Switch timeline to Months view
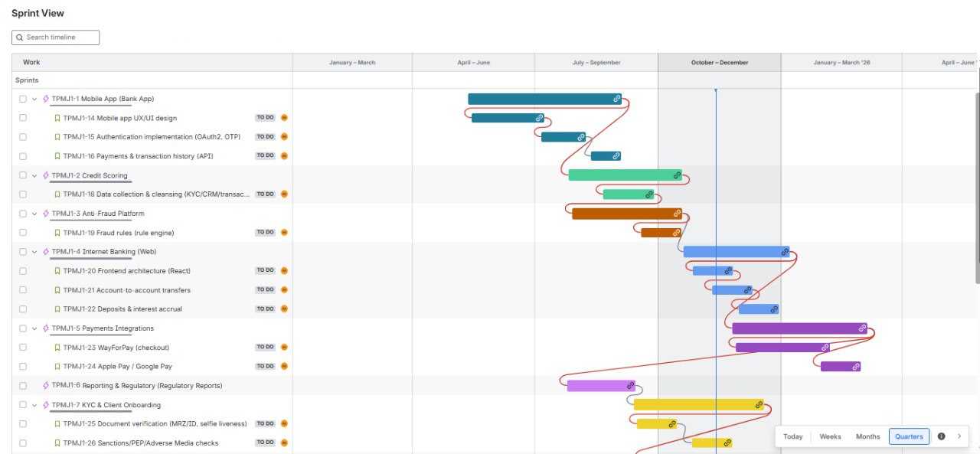980x454 pixels. coord(867,436)
